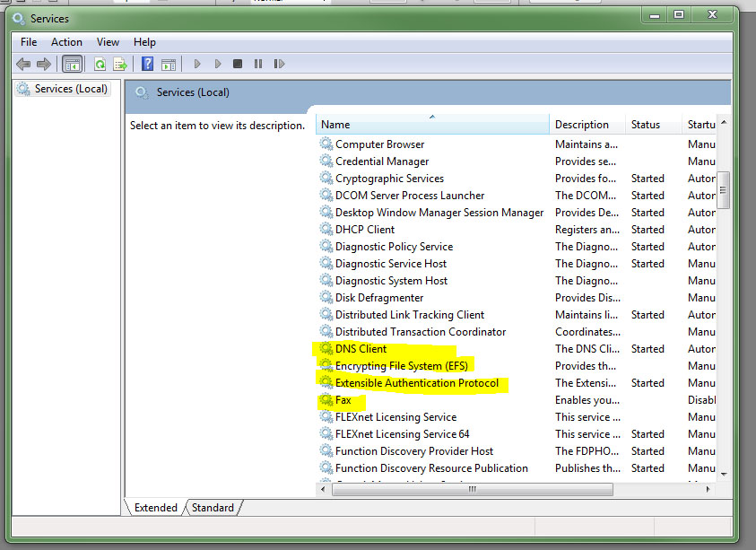Toggle the Show/Hide Console Tree button
Image resolution: width=756 pixels, height=550 pixels.
(x=72, y=64)
